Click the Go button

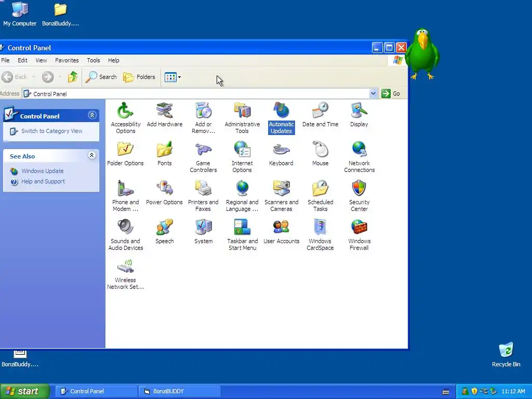[391, 94]
